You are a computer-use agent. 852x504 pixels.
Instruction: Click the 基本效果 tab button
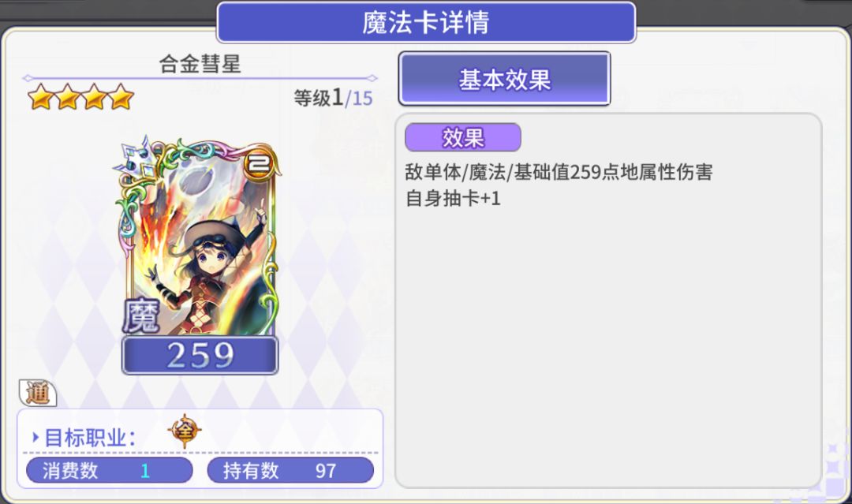[504, 79]
